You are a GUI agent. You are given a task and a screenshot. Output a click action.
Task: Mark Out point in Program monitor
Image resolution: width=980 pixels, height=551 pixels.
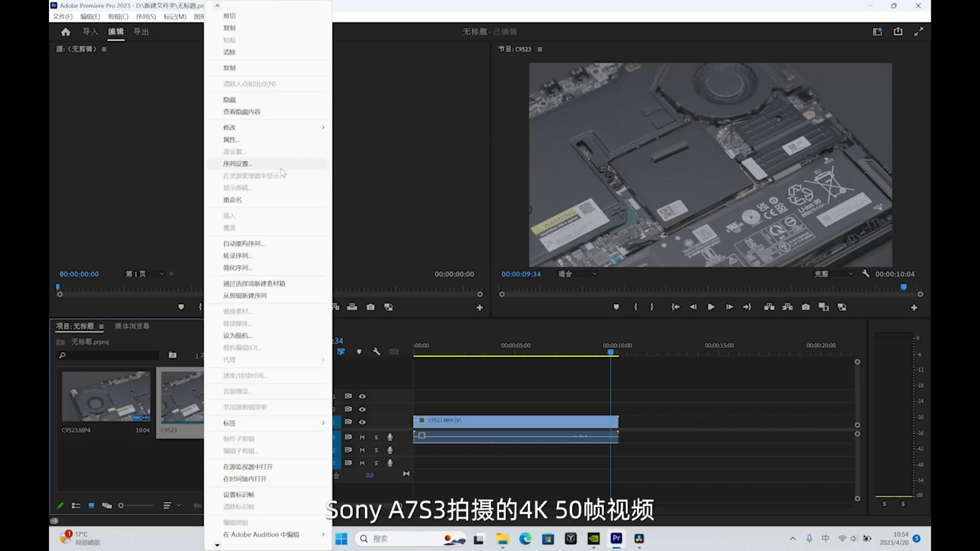[x=652, y=307]
